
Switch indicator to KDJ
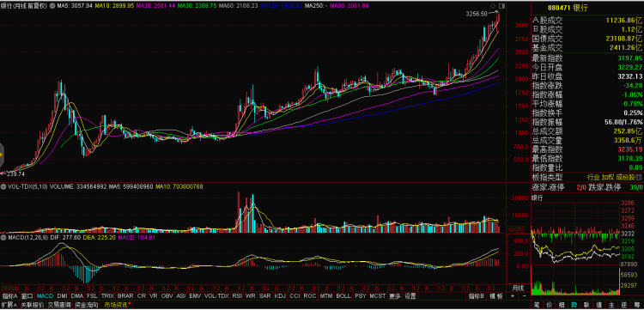coord(280,295)
